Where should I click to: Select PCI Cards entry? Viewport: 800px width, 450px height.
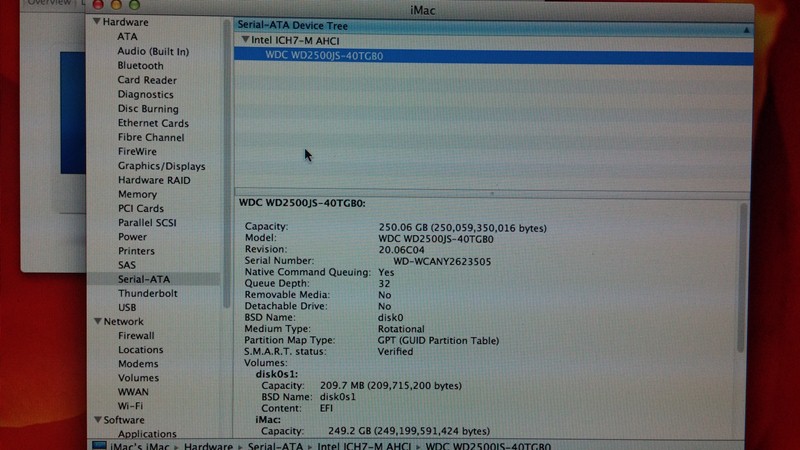tap(141, 208)
